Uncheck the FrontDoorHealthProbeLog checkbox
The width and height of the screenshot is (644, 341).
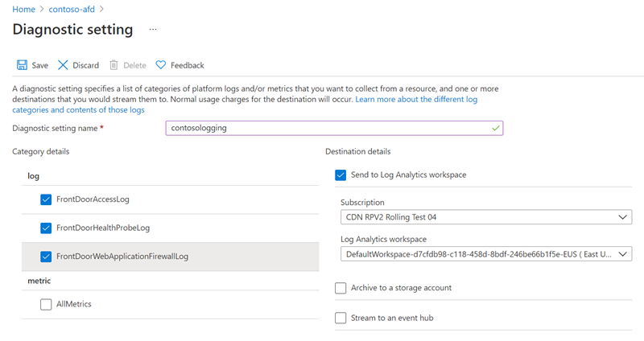pos(46,228)
